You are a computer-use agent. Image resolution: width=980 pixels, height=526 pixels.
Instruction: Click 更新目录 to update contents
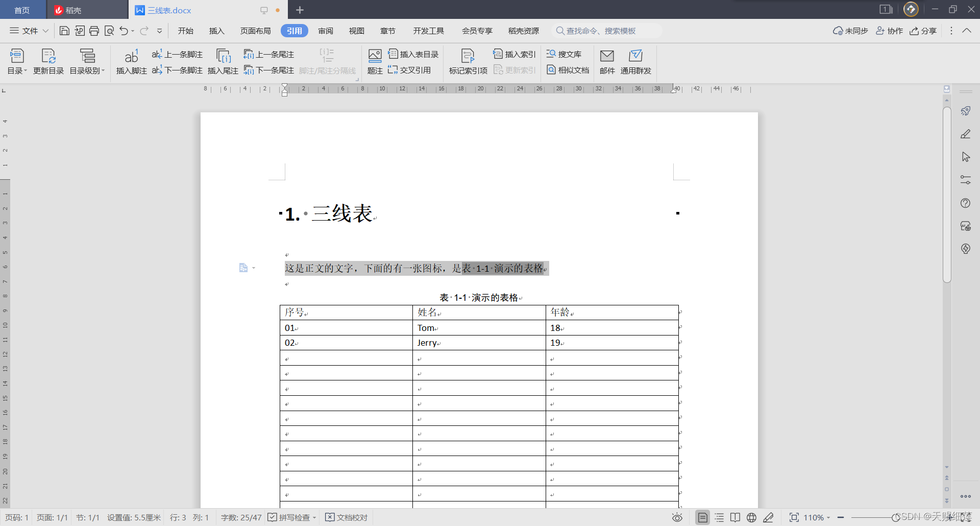[48, 62]
